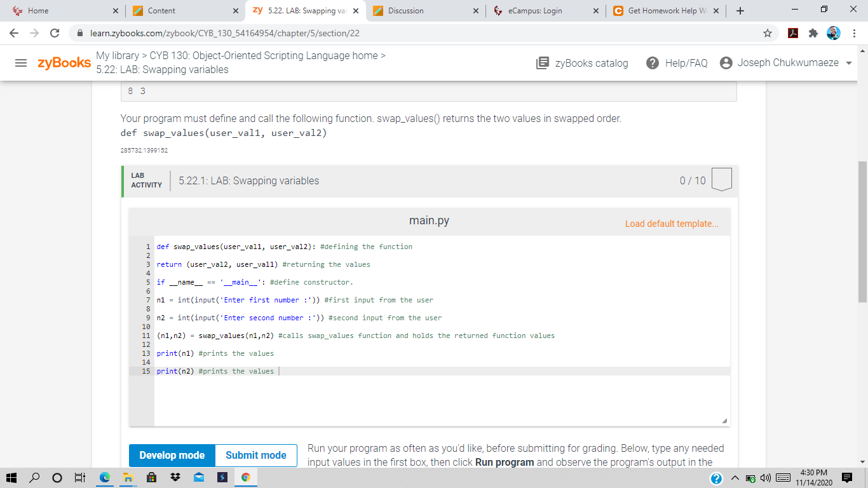Screen dimensions: 868x488
Task: Click the My library breadcrumb link
Action: (x=118, y=55)
